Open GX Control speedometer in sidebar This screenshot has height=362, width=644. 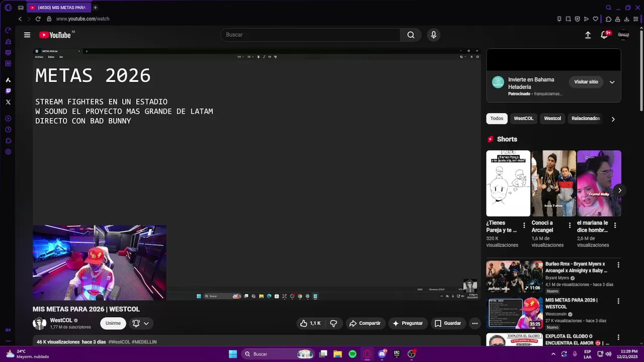[8, 31]
